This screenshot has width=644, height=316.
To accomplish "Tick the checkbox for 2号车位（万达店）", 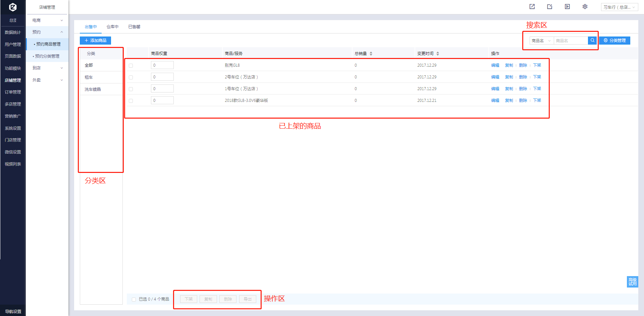I will point(131,77).
